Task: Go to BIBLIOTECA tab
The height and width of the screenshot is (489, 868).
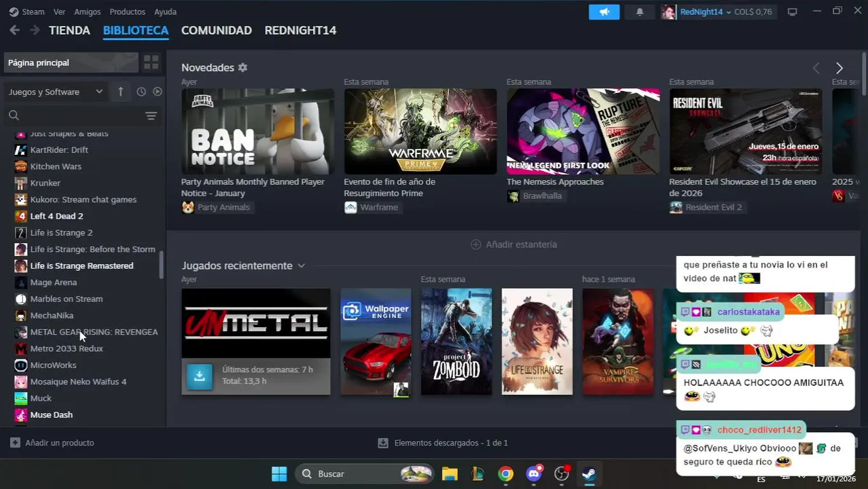Action: click(136, 30)
